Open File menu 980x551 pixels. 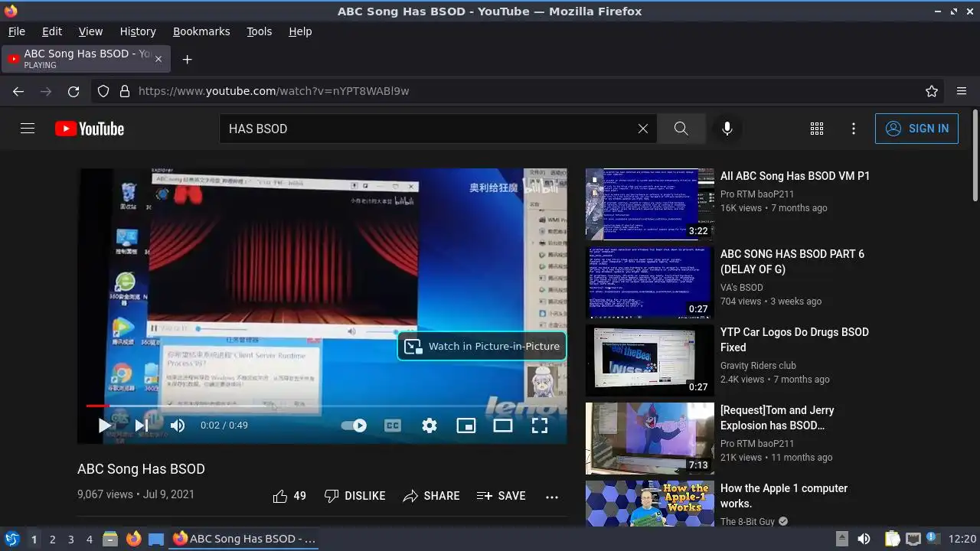click(17, 31)
